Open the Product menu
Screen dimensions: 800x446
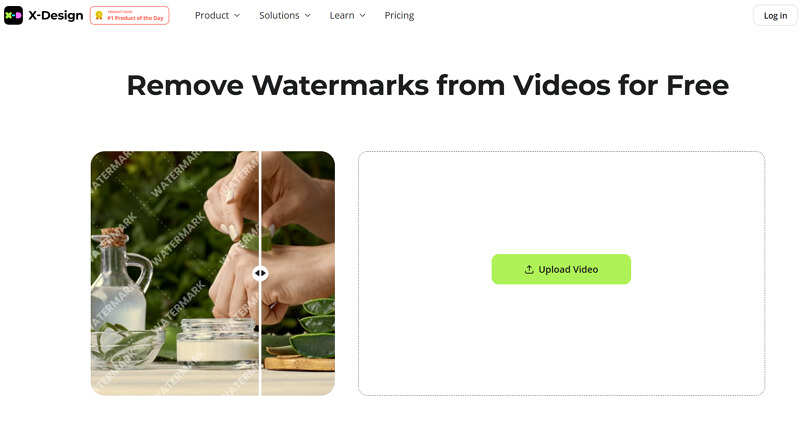point(212,15)
